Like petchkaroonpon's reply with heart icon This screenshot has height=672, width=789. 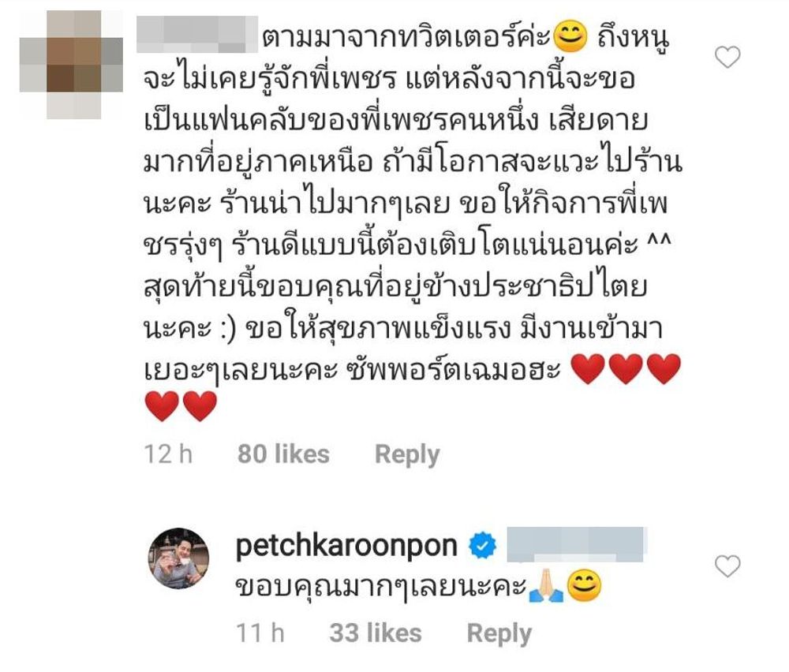[727, 566]
